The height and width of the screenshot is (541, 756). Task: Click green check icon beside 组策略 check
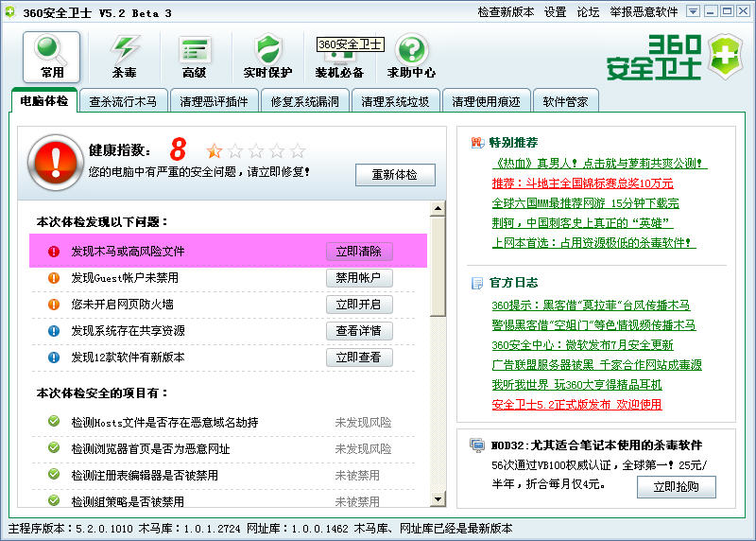coord(54,500)
